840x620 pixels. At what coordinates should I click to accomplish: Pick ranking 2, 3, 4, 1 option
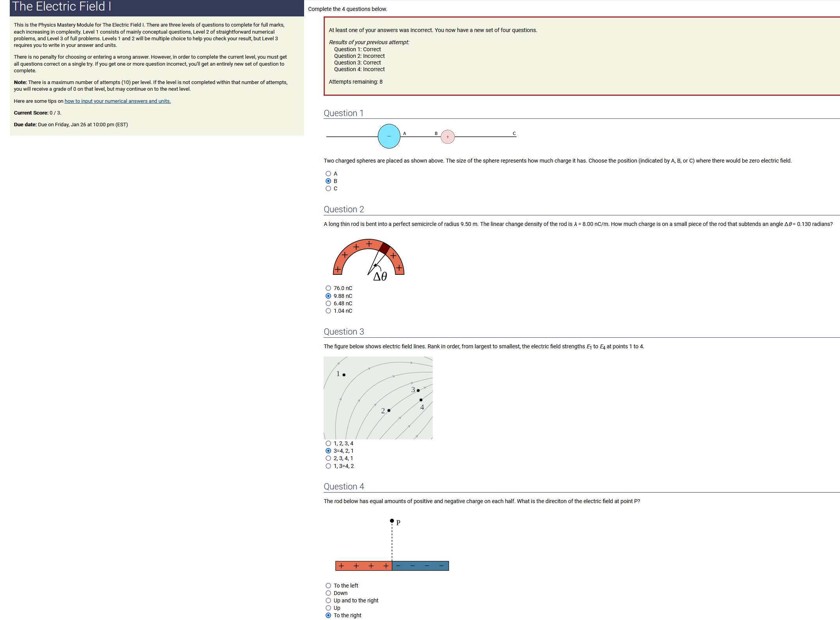coord(328,458)
